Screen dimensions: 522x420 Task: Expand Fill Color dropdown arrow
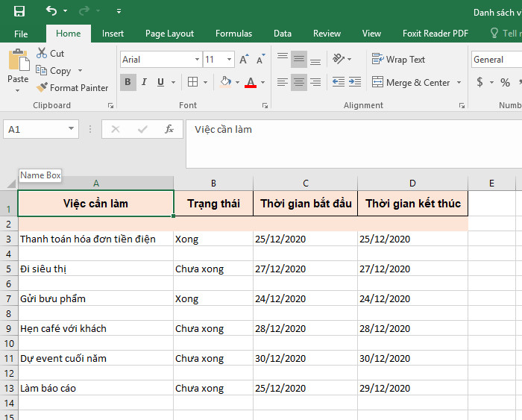point(237,82)
